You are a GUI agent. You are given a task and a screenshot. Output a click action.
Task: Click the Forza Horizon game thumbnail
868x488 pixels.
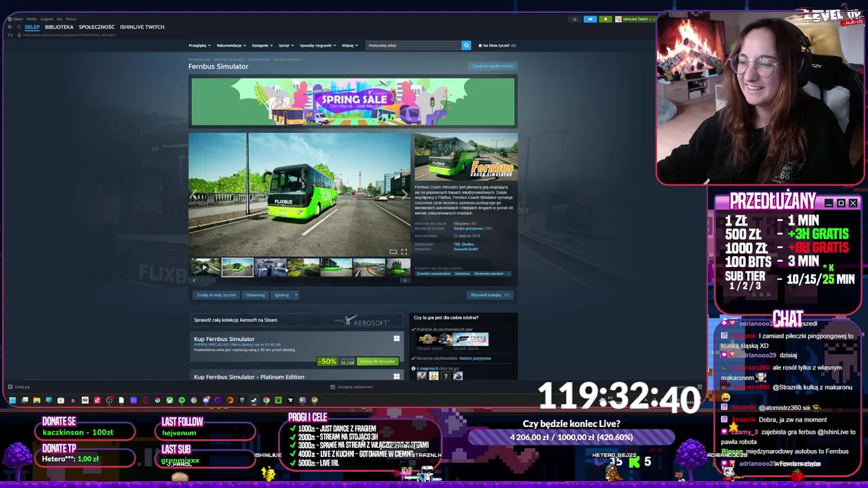coord(471,340)
